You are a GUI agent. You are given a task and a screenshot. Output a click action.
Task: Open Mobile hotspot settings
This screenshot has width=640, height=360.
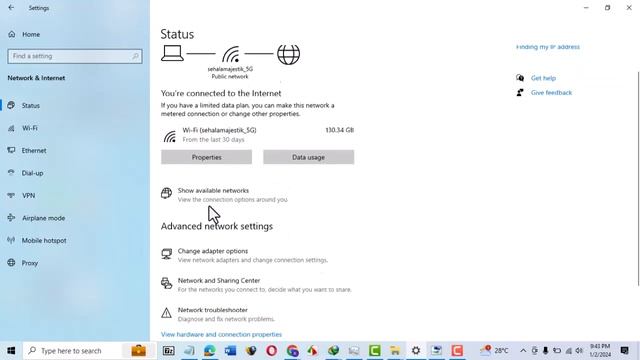pos(44,240)
